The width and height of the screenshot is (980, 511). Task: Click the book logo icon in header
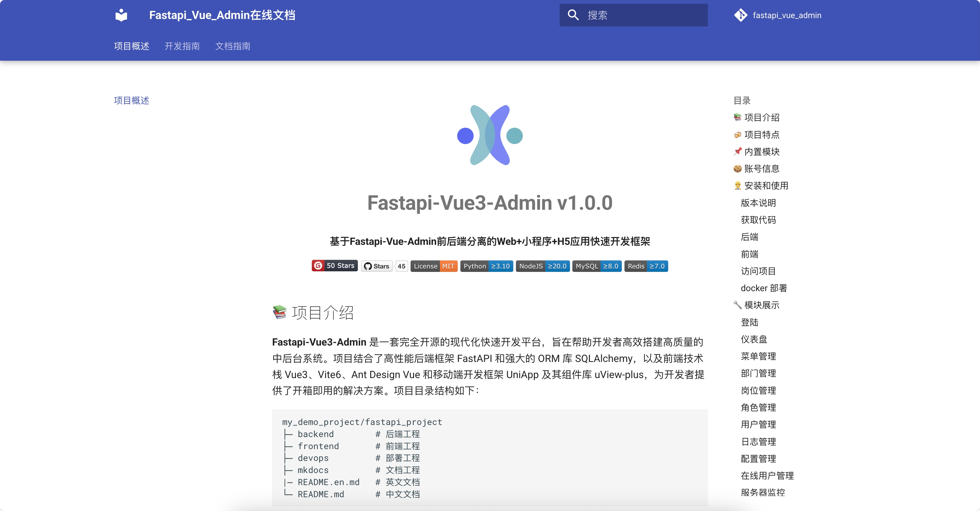tap(121, 15)
